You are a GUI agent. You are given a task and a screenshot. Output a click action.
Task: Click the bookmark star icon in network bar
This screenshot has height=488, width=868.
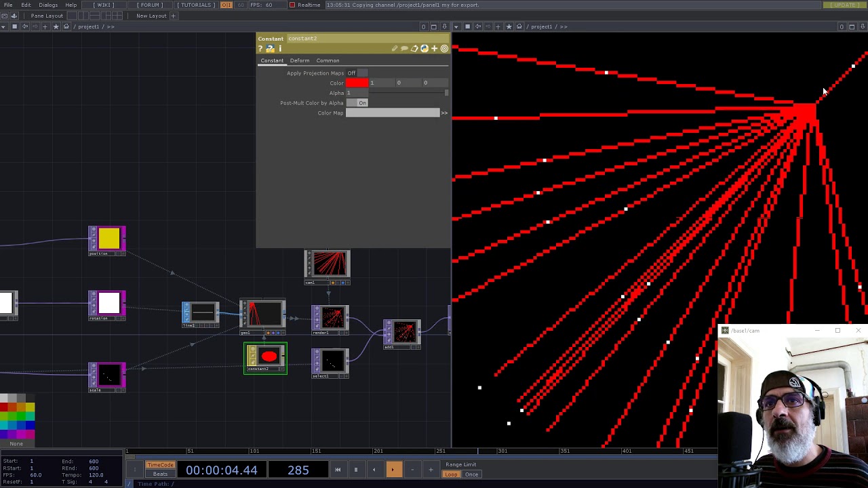56,26
